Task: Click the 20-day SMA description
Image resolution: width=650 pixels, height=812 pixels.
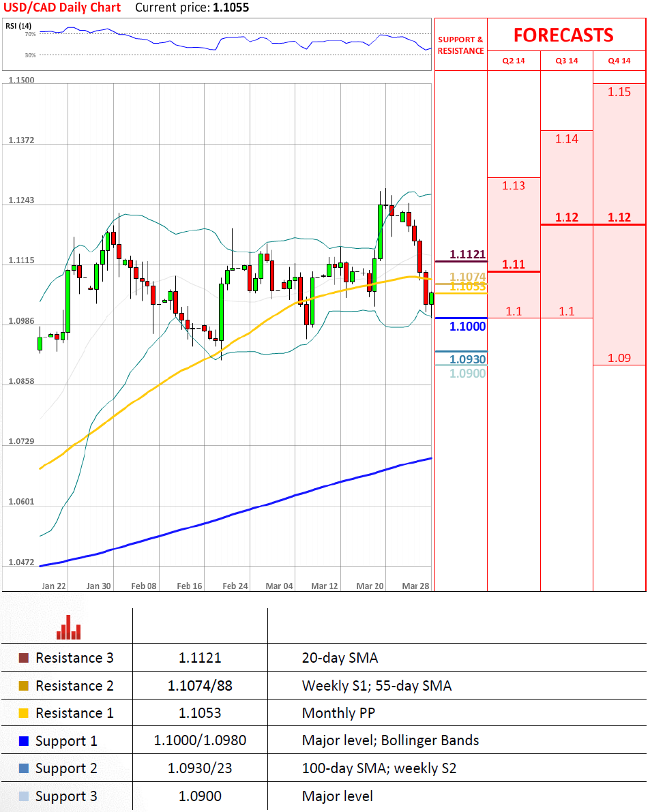Action: 340,658
